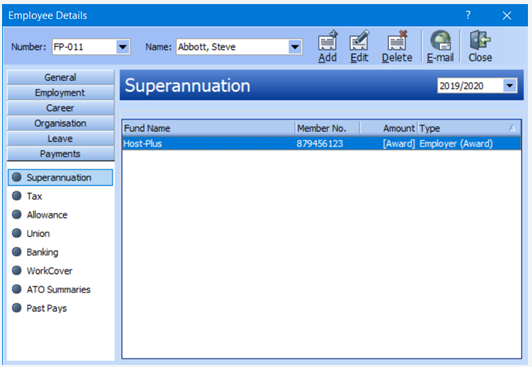Open the General section
The width and height of the screenshot is (532, 367).
click(x=60, y=77)
